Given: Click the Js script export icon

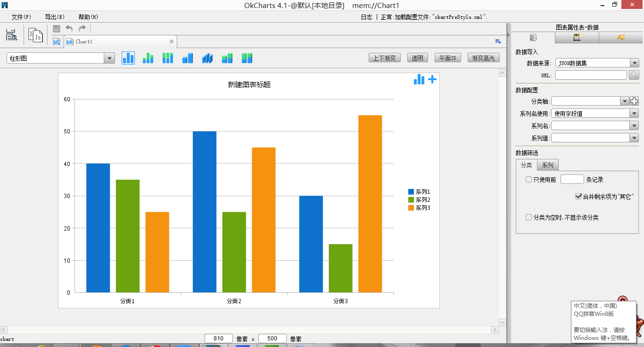Looking at the screenshot, I should tap(36, 35).
